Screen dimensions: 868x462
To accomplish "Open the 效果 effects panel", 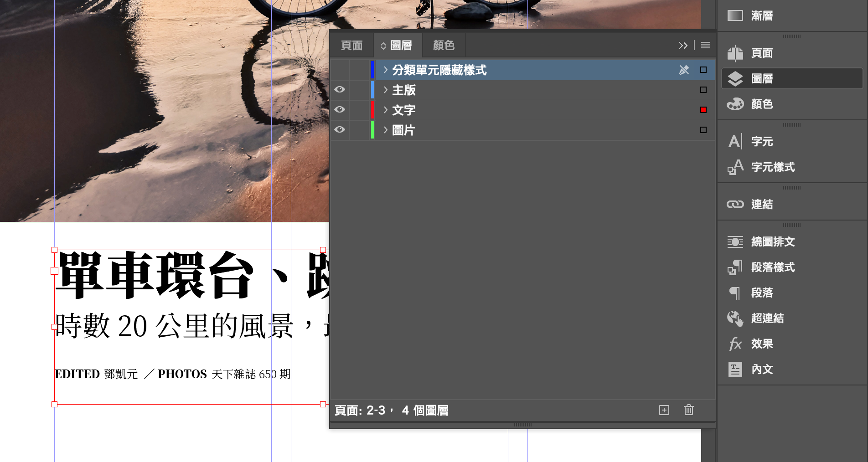I will tap(761, 344).
